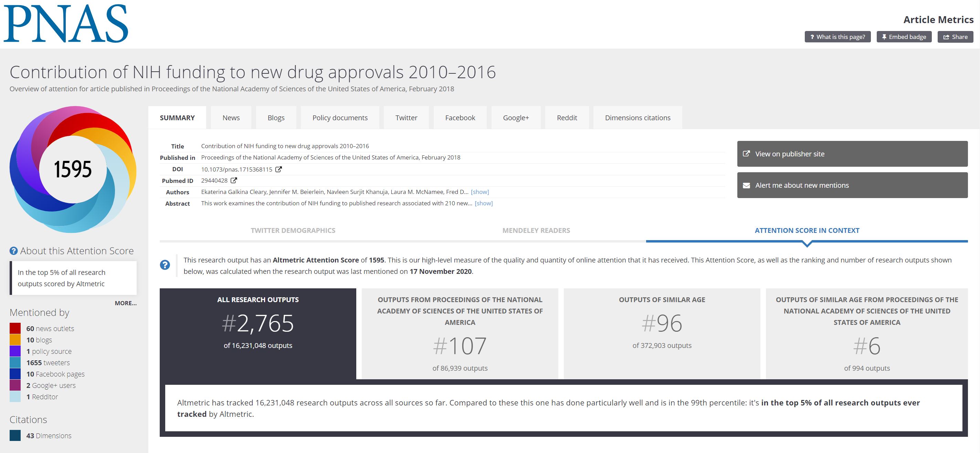This screenshot has width=980, height=453.
Task: Open external link icon next to DOI
Action: 278,169
